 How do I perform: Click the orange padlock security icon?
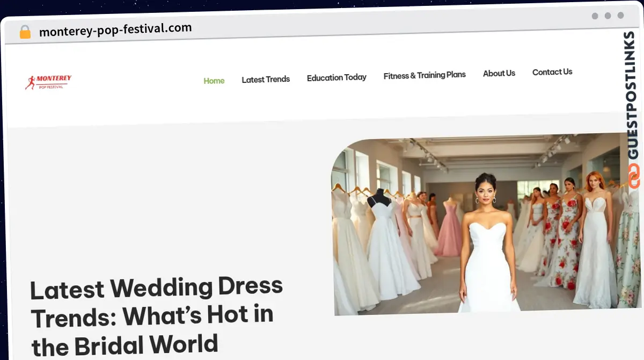[x=25, y=32]
